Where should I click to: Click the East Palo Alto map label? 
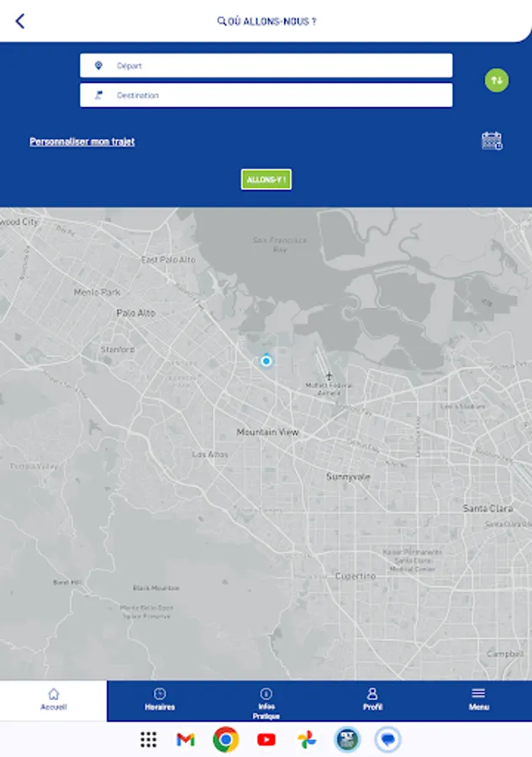[x=168, y=260]
